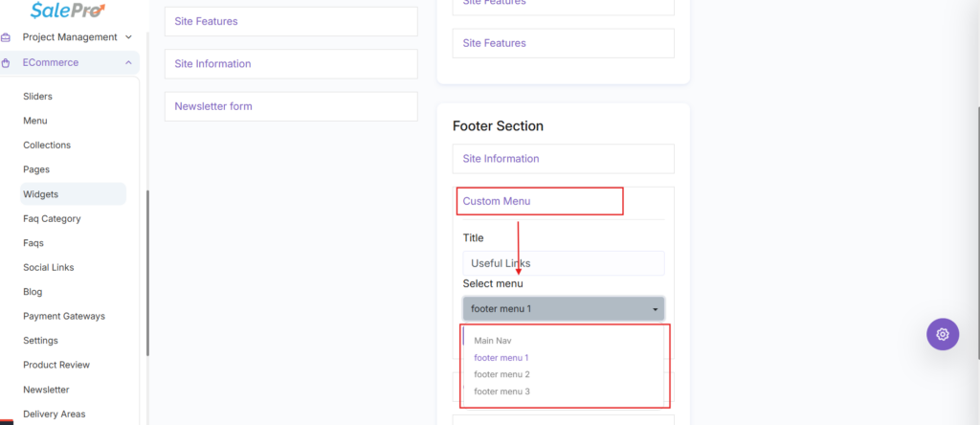
Task: Go to Sliders in sidebar
Action: 37,97
